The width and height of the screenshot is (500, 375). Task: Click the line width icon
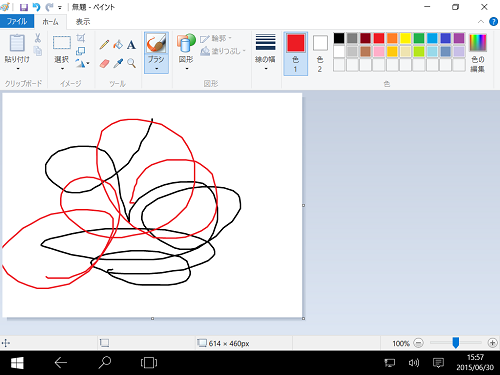click(x=265, y=42)
